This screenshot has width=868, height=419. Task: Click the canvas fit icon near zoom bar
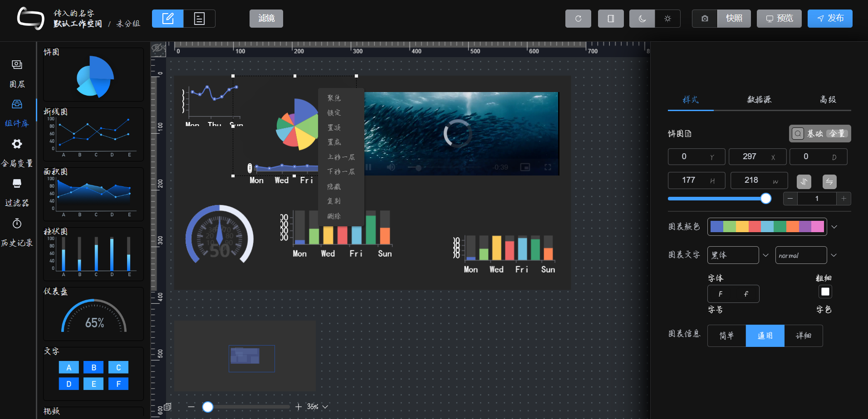pyautogui.click(x=168, y=407)
